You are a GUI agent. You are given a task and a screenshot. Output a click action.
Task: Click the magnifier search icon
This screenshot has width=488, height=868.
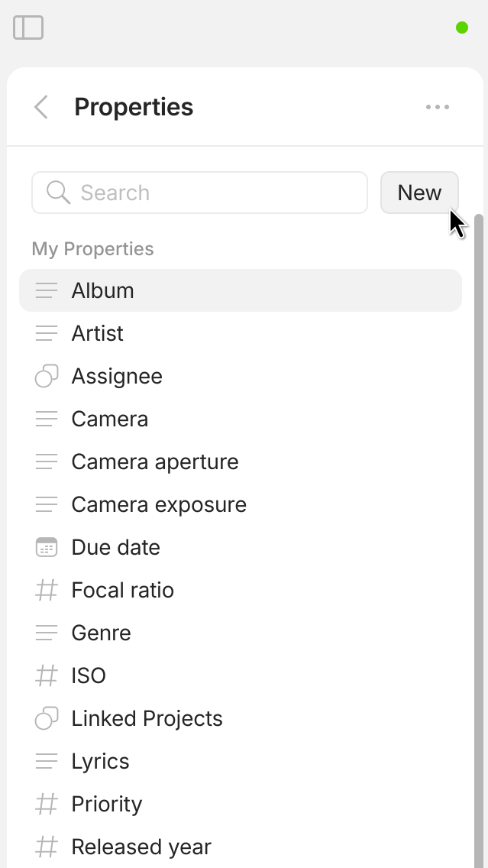58,193
